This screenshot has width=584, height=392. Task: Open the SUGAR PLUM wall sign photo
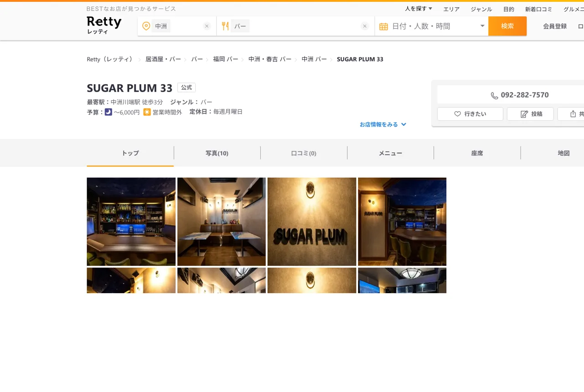312,222
